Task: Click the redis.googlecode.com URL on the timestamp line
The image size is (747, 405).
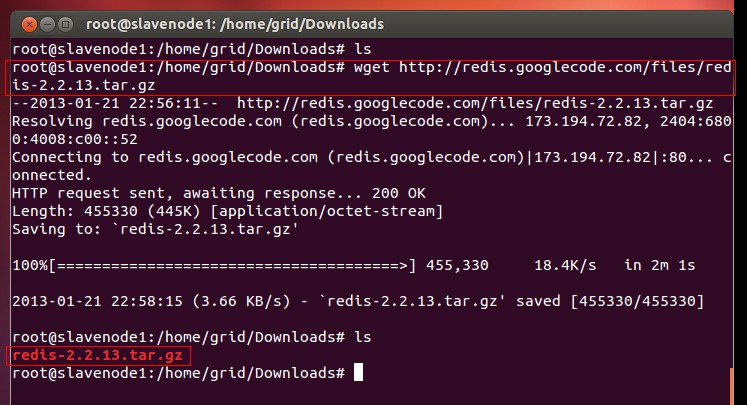Action: click(475, 102)
